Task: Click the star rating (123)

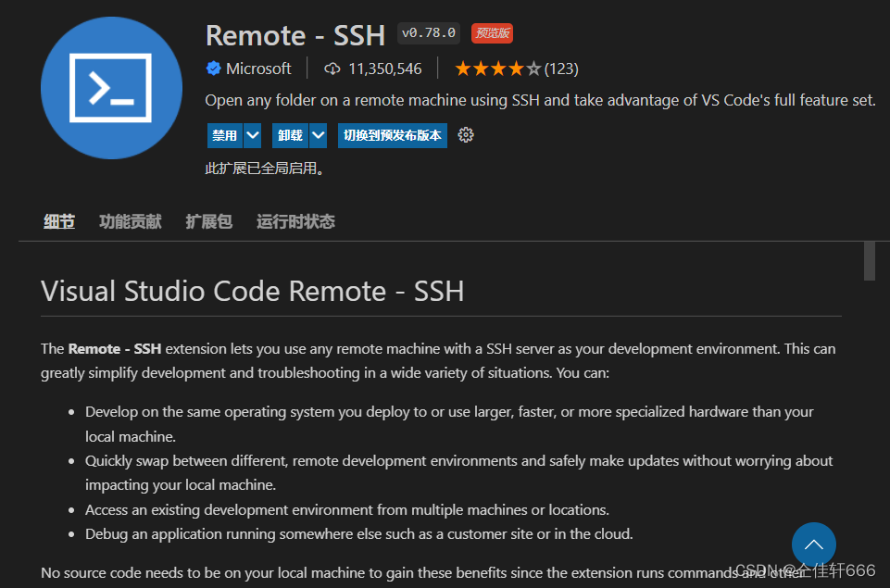Action: click(516, 69)
